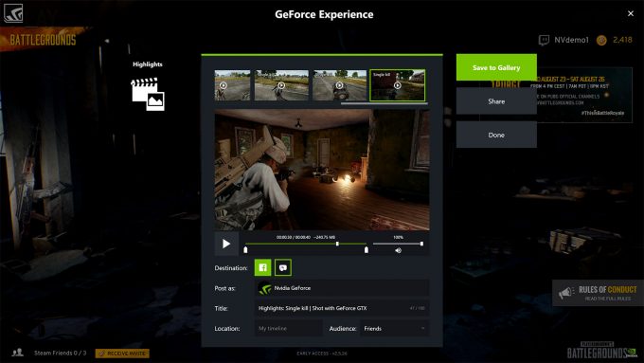Click the Nvidia logo in the Post as field
Screen dimensions: 644x363
tap(265, 288)
